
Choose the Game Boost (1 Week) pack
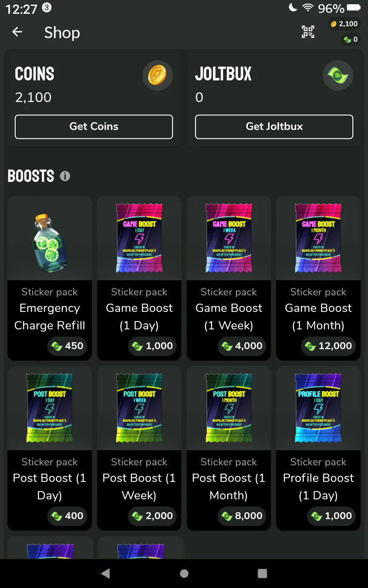229,278
